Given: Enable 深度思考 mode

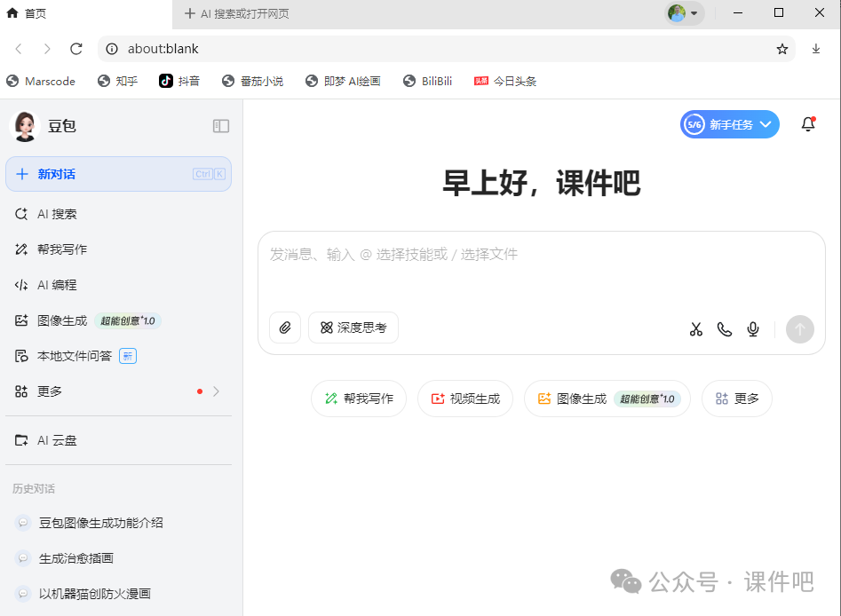Looking at the screenshot, I should pyautogui.click(x=353, y=328).
